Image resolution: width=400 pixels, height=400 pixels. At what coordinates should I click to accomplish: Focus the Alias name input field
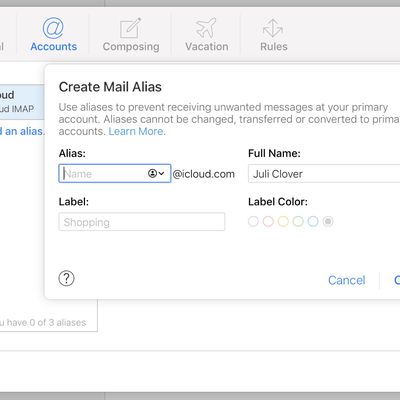click(115, 173)
